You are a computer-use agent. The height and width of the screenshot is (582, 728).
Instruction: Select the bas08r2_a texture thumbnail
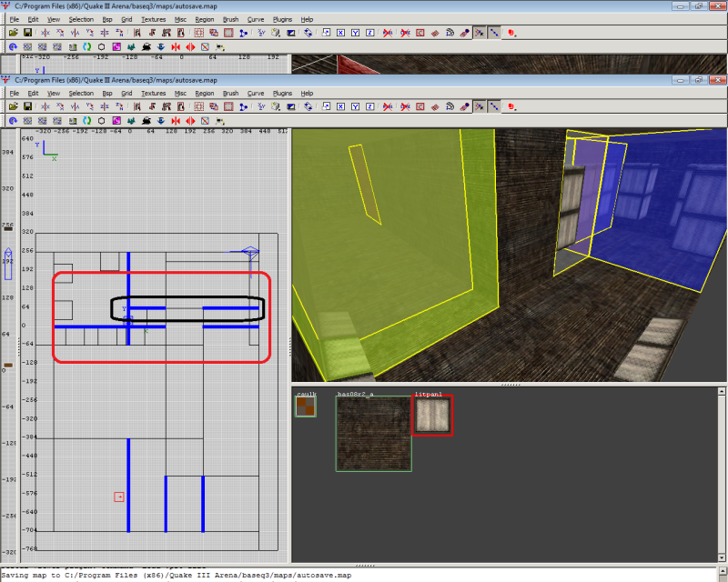pyautogui.click(x=374, y=434)
